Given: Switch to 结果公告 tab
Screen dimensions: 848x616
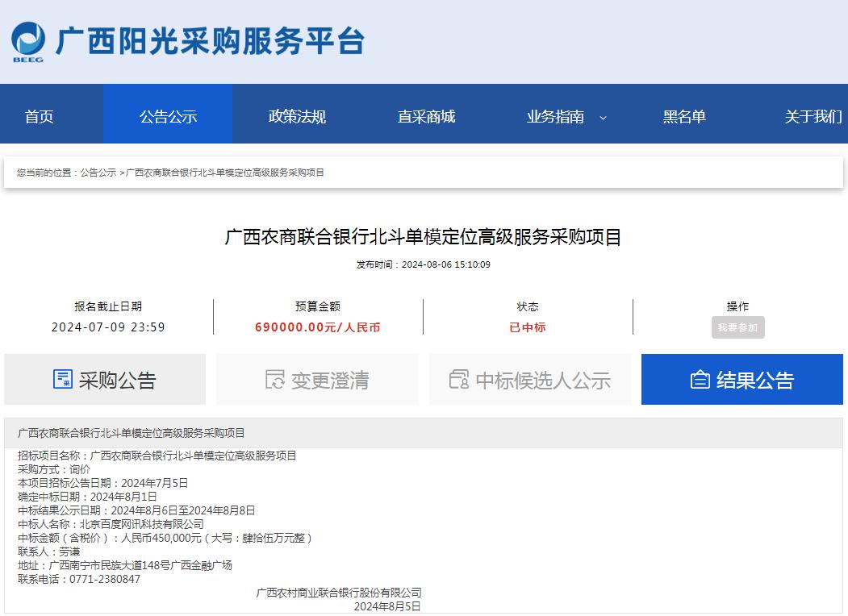Looking at the screenshot, I should [x=742, y=379].
